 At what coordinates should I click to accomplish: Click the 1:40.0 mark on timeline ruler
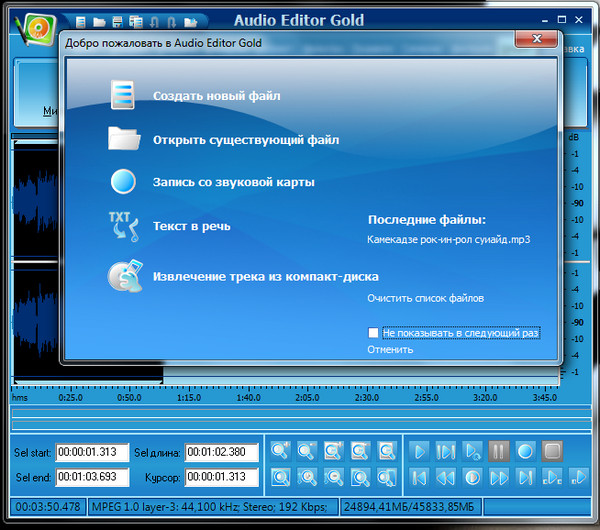[x=250, y=397]
